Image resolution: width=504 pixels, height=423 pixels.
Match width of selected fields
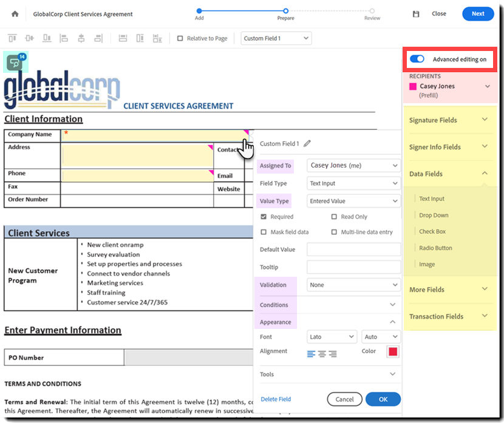point(123,38)
